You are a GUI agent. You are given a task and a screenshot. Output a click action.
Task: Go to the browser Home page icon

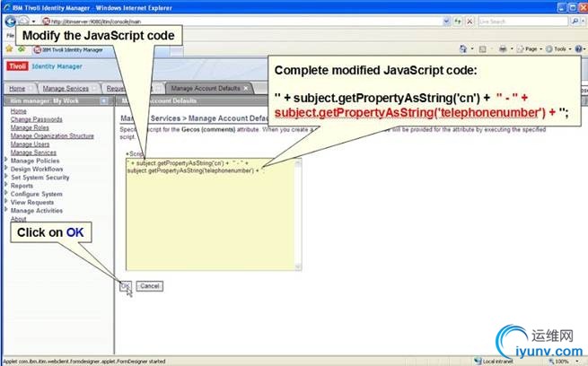tap(463, 48)
